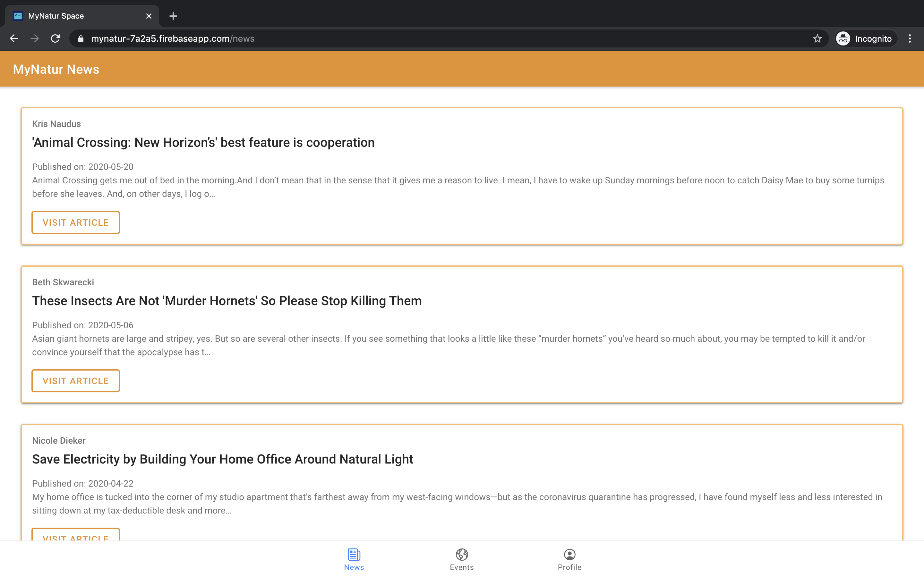Screen dimensions: 924x577
Task: Open the Profile person icon
Action: tap(569, 554)
